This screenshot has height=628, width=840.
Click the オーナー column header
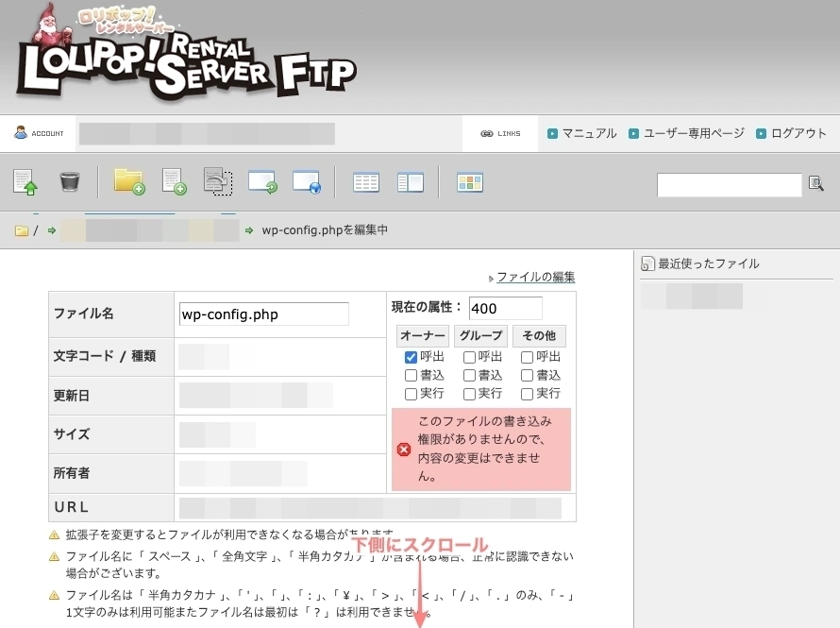pyautogui.click(x=423, y=336)
